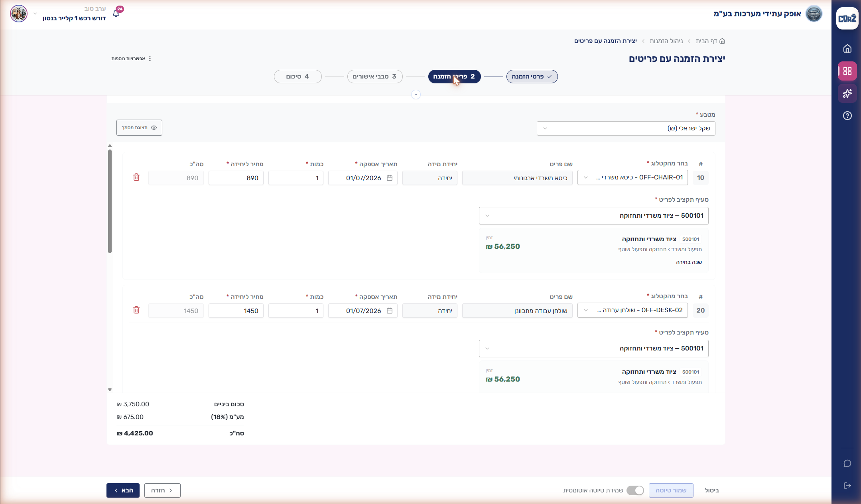Edit quantity field in row 20
This screenshot has height=504, width=861.
[x=296, y=311]
